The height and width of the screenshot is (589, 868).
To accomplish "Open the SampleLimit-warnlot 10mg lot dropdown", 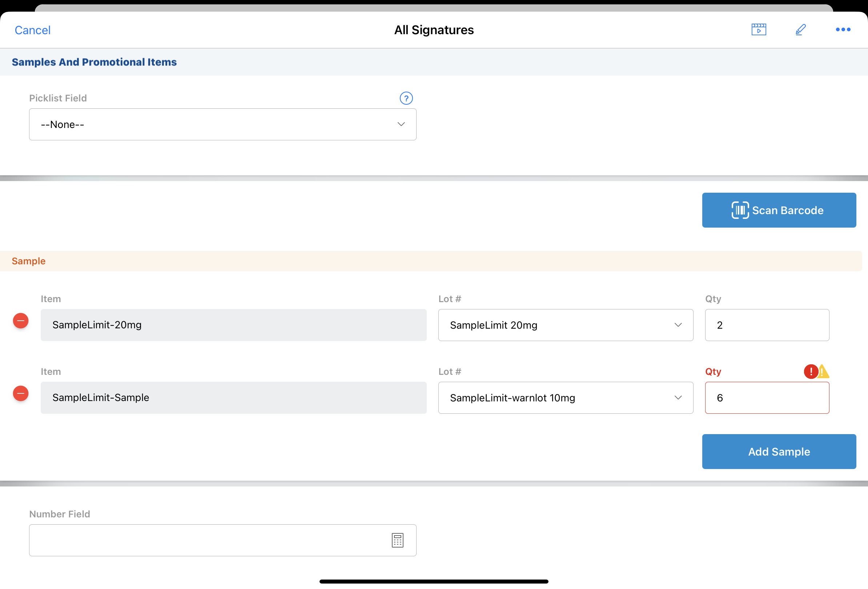I will click(x=566, y=398).
